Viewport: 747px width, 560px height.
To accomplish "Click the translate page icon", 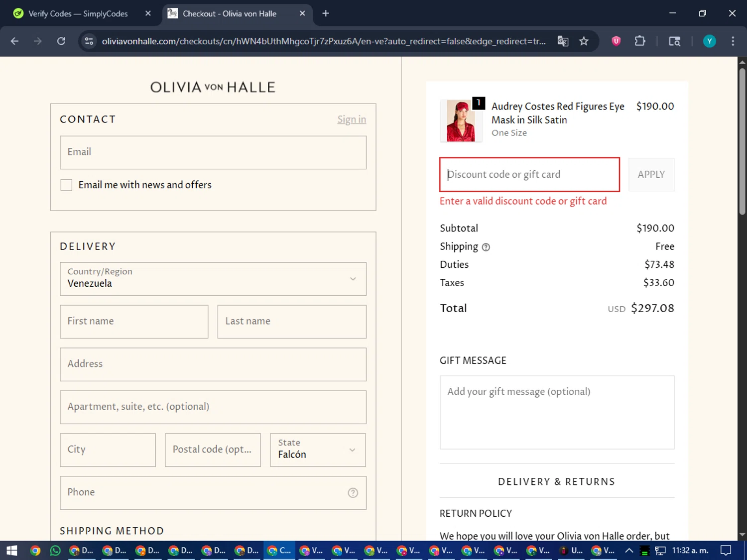I will click(563, 41).
